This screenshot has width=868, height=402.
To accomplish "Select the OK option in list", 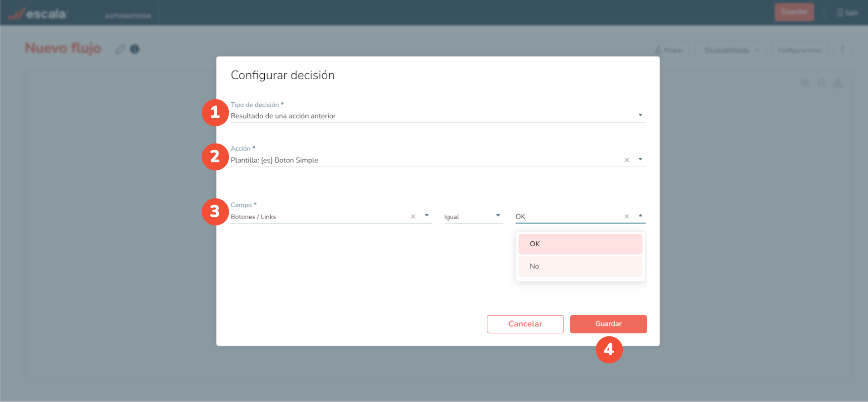I will pos(580,244).
